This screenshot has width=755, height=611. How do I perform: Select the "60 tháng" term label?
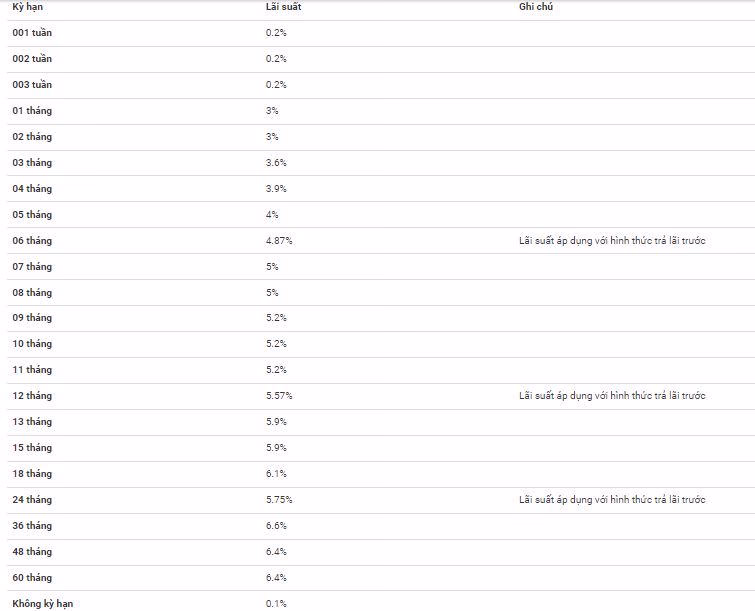(x=32, y=578)
